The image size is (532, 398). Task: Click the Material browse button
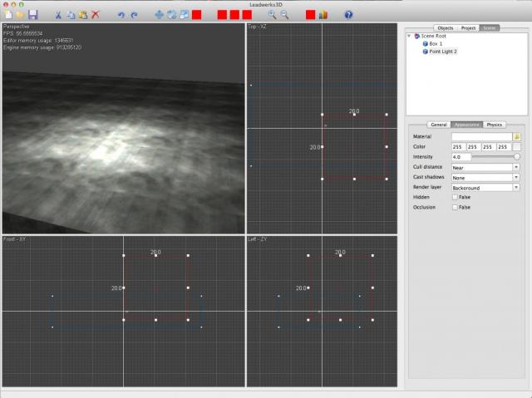(x=516, y=136)
